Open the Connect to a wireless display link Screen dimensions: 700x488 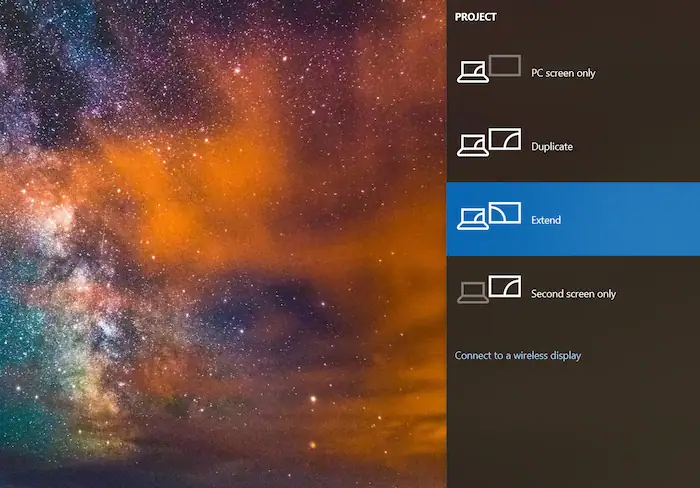[517, 355]
